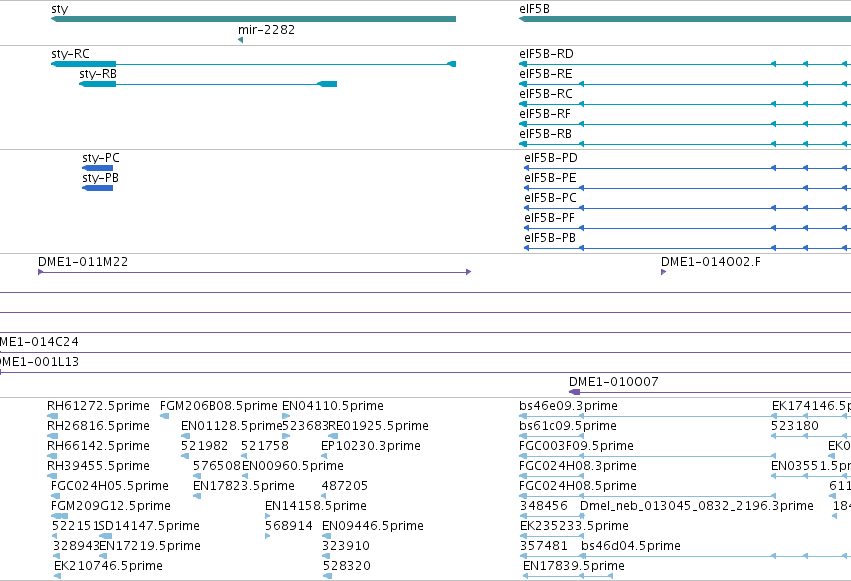Select the sty-RB transcript
Screen dimensions: 851x581
[x=208, y=84]
